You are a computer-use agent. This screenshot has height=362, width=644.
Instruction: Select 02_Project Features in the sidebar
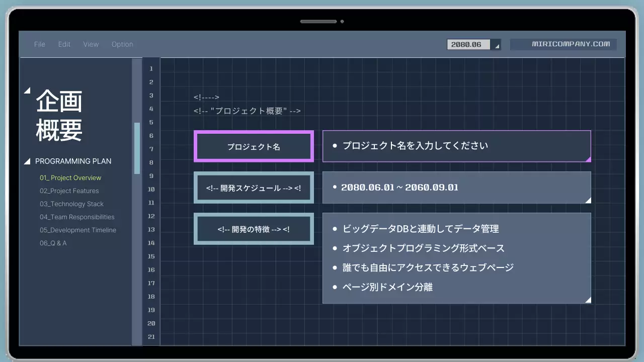tap(69, 191)
